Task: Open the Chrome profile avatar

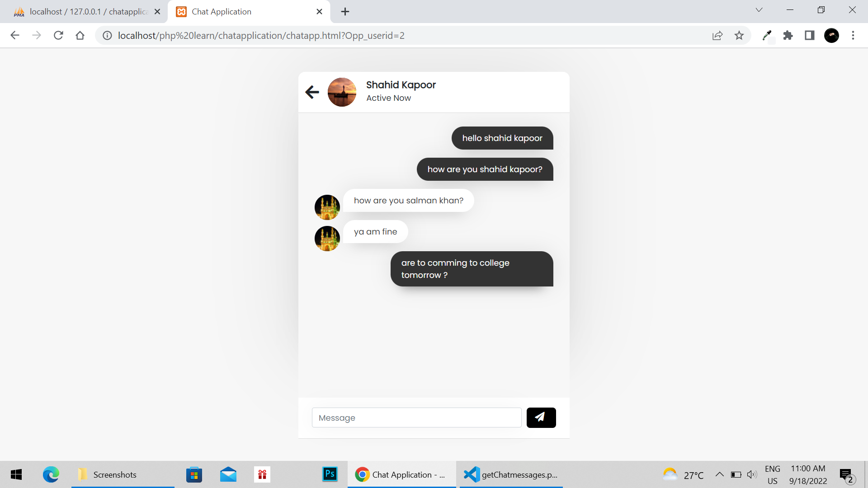Action: (x=831, y=35)
